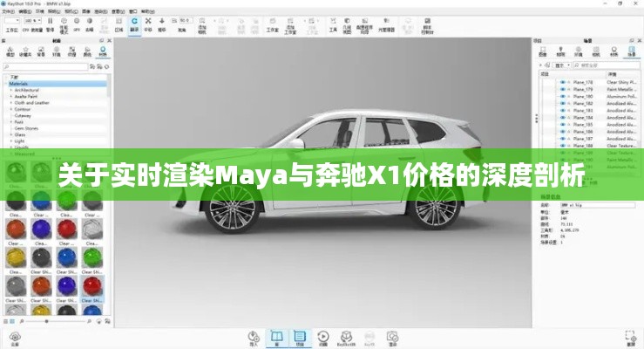Viewport: 644px width, 349px height.
Task: Open the project Camera tab
Action: tap(596, 51)
